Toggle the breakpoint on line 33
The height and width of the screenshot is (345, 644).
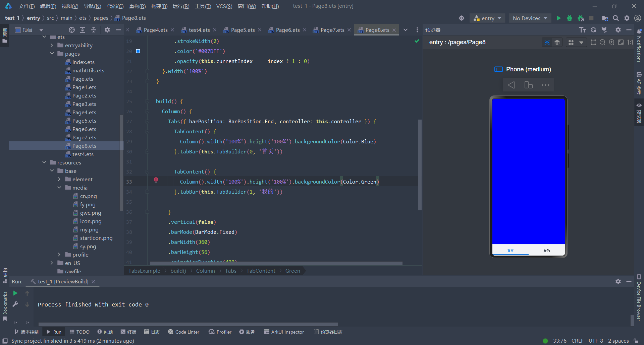pyautogui.click(x=156, y=181)
